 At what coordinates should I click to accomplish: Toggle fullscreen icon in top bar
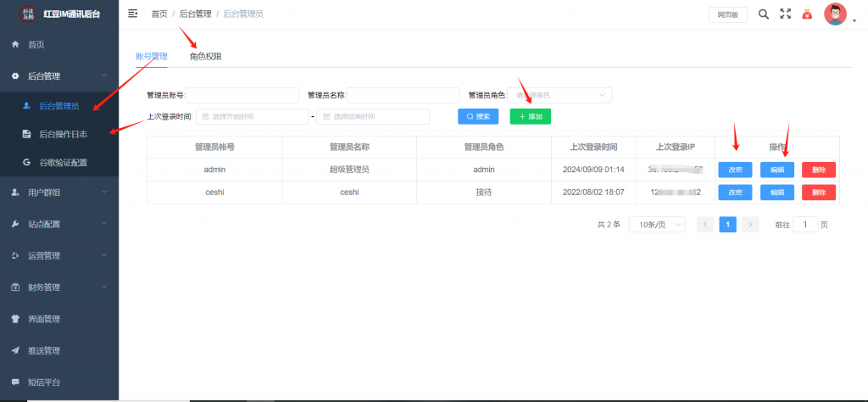[x=786, y=14]
